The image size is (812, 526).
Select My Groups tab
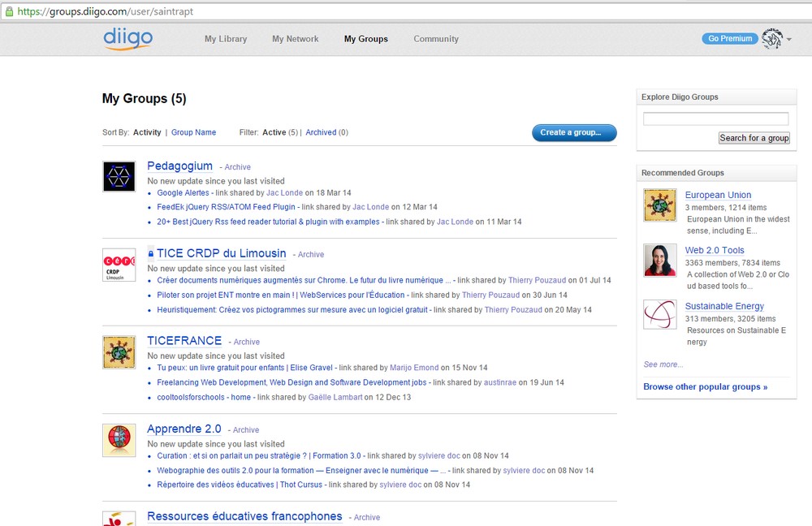(366, 39)
